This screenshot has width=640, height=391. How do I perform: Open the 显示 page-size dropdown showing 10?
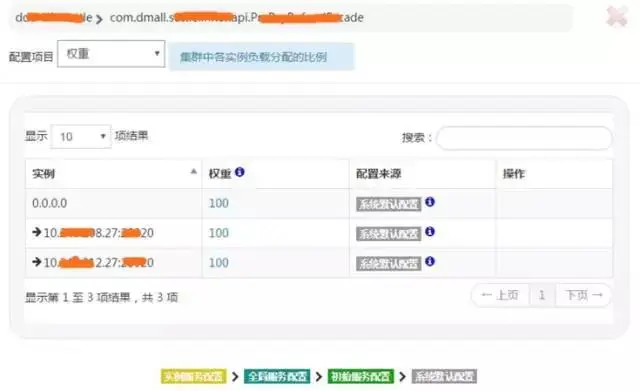[81, 137]
